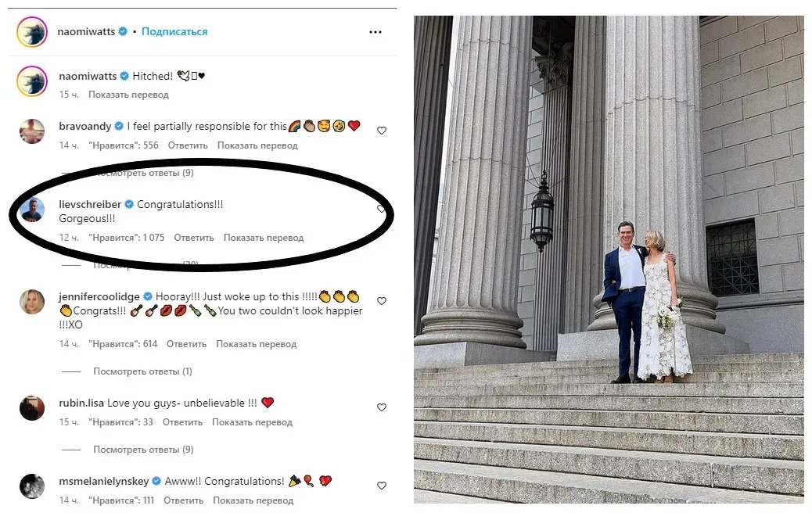This screenshot has width=812, height=520.
Task: Show 9 replies under rubin.lisa's comment
Action: click(x=143, y=450)
